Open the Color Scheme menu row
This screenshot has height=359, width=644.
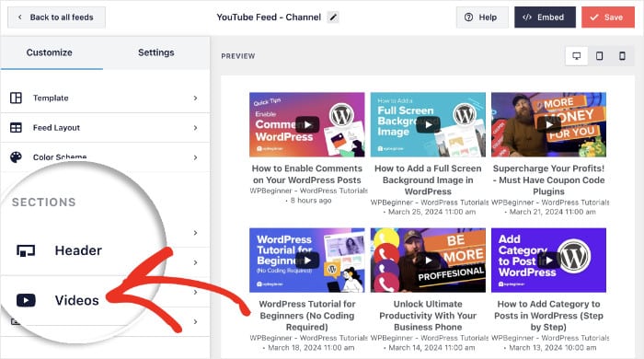(x=105, y=157)
